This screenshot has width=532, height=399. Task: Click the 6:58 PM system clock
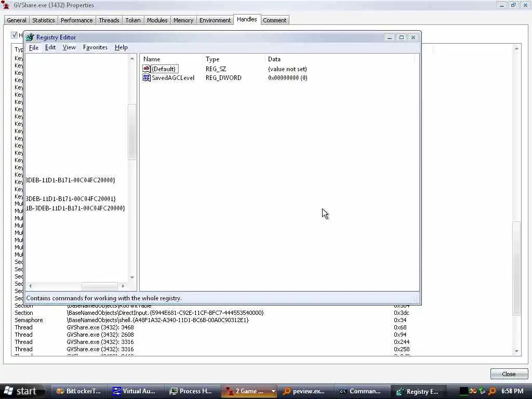(512, 391)
